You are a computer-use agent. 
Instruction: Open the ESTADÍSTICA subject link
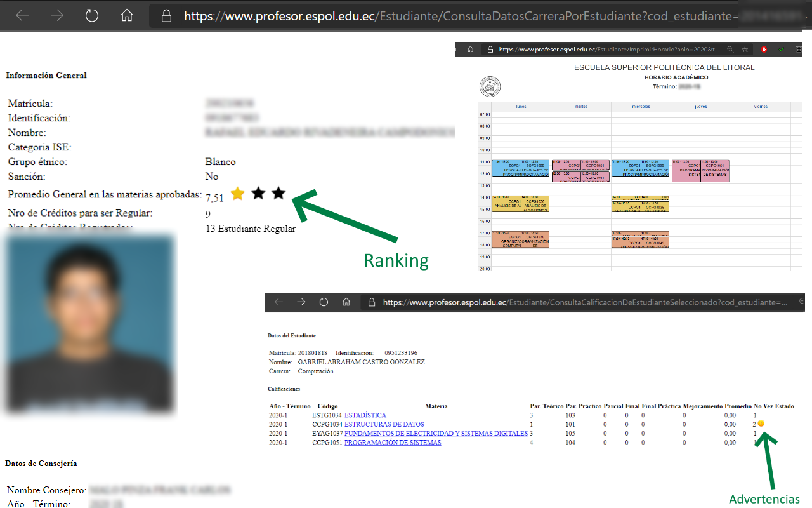click(365, 415)
